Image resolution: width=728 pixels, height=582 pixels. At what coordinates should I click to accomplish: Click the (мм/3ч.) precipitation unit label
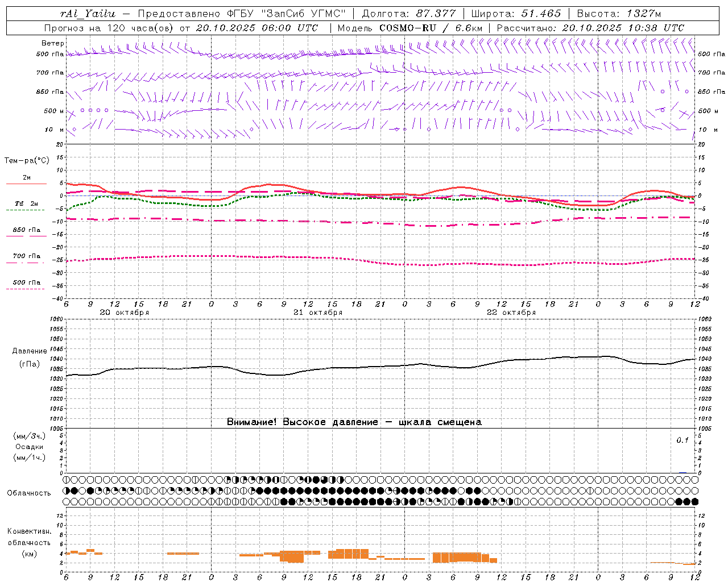(x=30, y=436)
